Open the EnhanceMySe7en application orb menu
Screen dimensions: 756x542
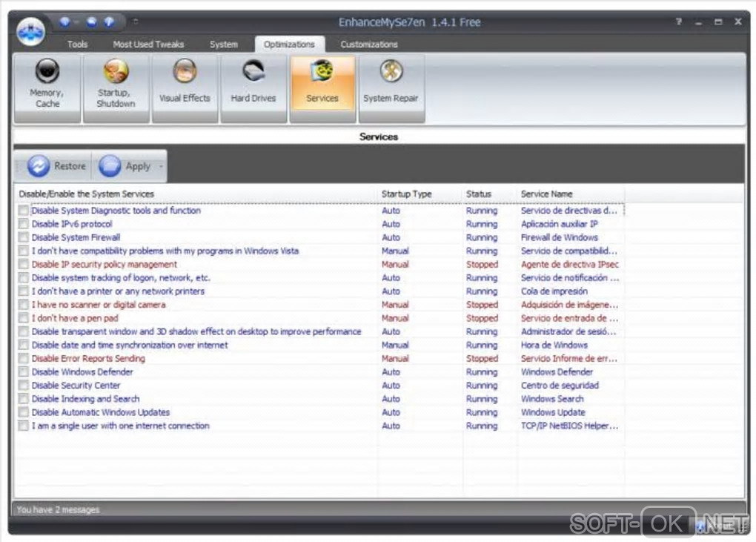tap(30, 33)
